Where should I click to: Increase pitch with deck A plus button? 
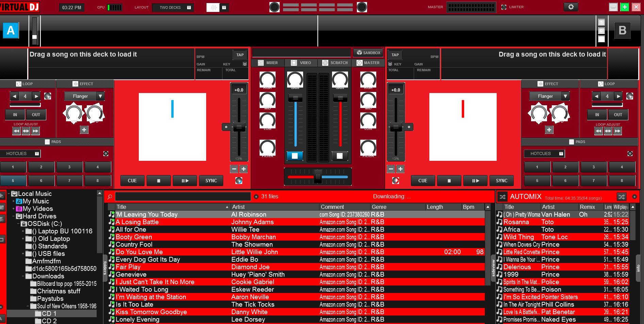tap(244, 169)
